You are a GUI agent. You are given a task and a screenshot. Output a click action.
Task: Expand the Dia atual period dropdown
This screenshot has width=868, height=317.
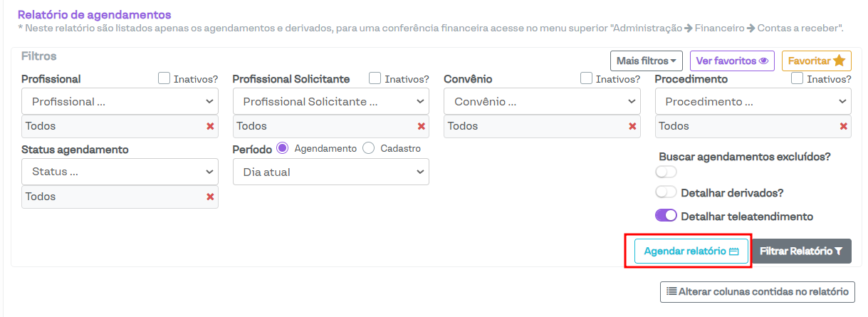point(331,172)
